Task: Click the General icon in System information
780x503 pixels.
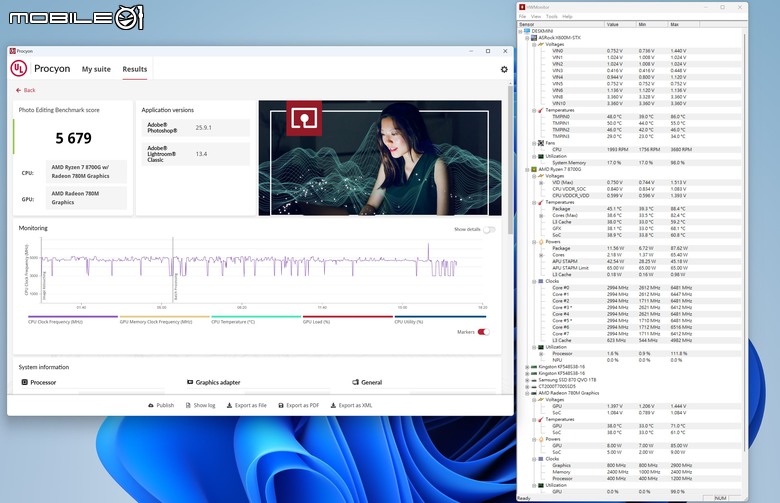Action: [355, 382]
